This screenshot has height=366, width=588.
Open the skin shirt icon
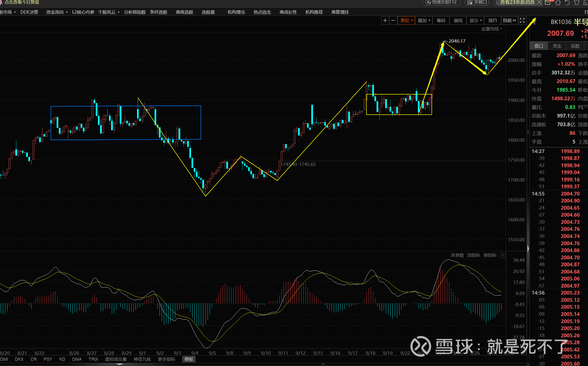click(x=577, y=2)
